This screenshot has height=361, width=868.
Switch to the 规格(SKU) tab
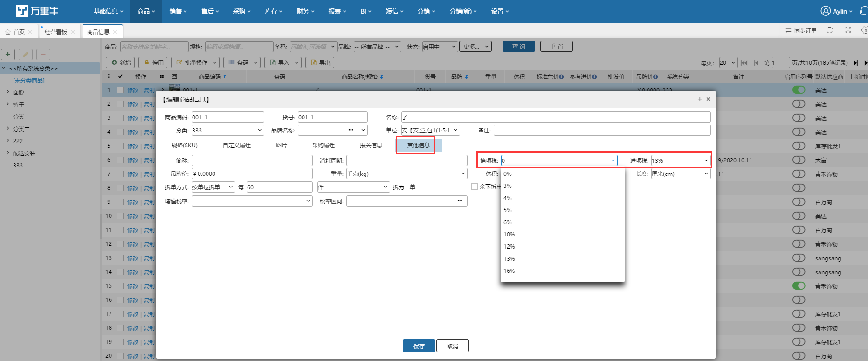pos(185,146)
